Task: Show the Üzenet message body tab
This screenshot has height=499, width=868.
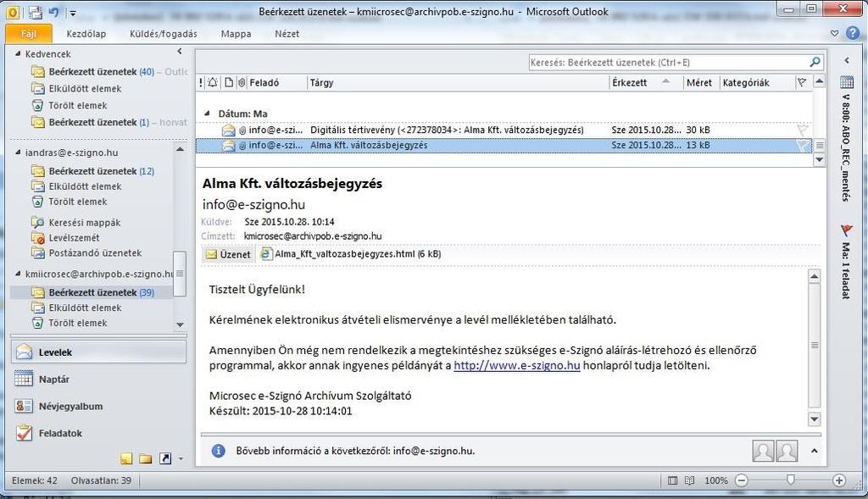Action: click(227, 254)
